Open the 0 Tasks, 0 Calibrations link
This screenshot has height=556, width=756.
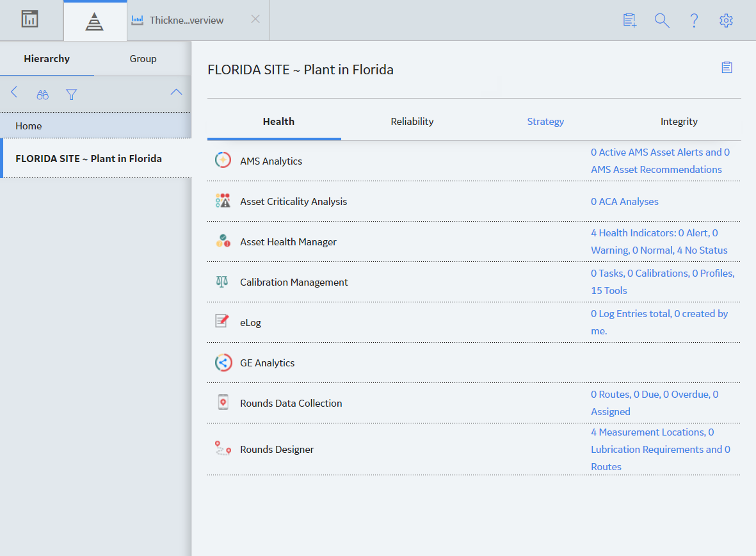point(663,282)
